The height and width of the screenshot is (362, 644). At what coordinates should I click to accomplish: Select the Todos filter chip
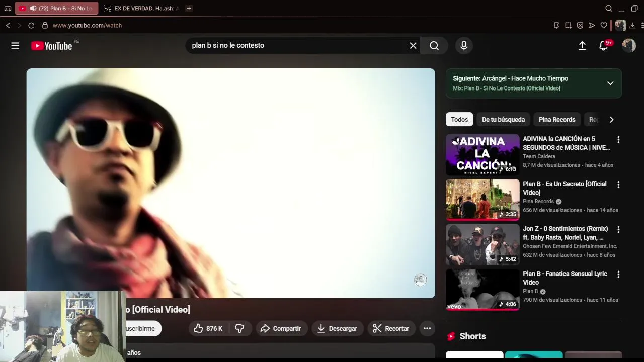459,119
